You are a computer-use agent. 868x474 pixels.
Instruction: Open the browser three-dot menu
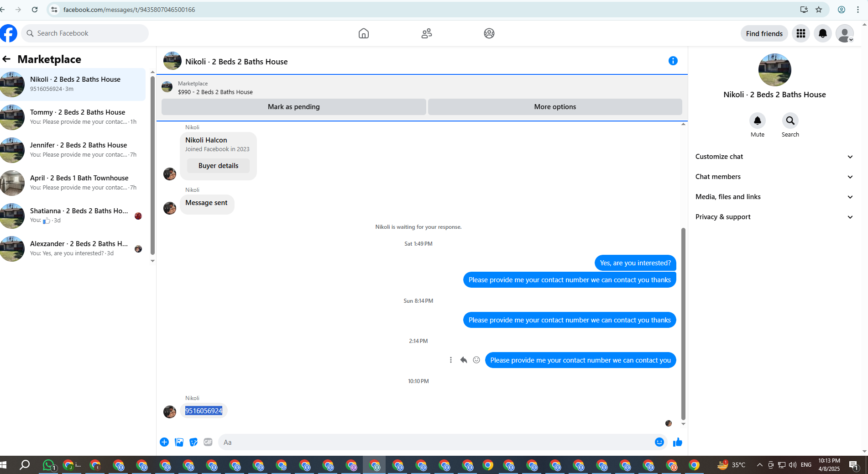click(858, 10)
